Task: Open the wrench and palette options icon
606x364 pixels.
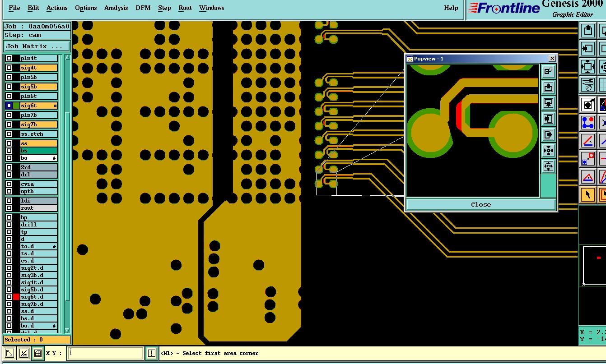Action: point(587,84)
